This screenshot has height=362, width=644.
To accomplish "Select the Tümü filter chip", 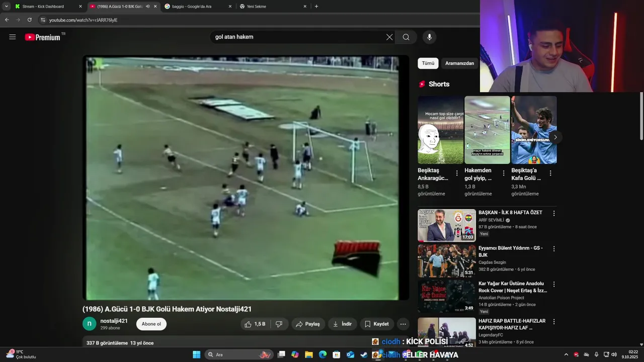I will 428,63.
